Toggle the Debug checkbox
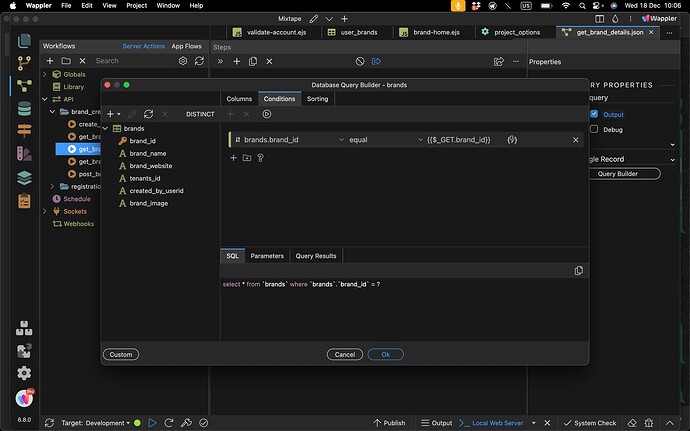The image size is (690, 431). [594, 129]
